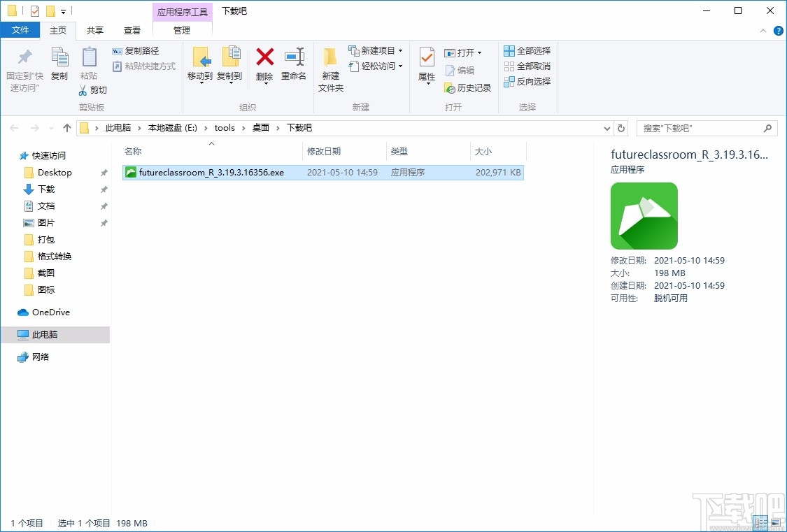Image resolution: width=787 pixels, height=532 pixels.
Task: Switch to the 查看 (View) ribbon tab
Action: tap(132, 30)
